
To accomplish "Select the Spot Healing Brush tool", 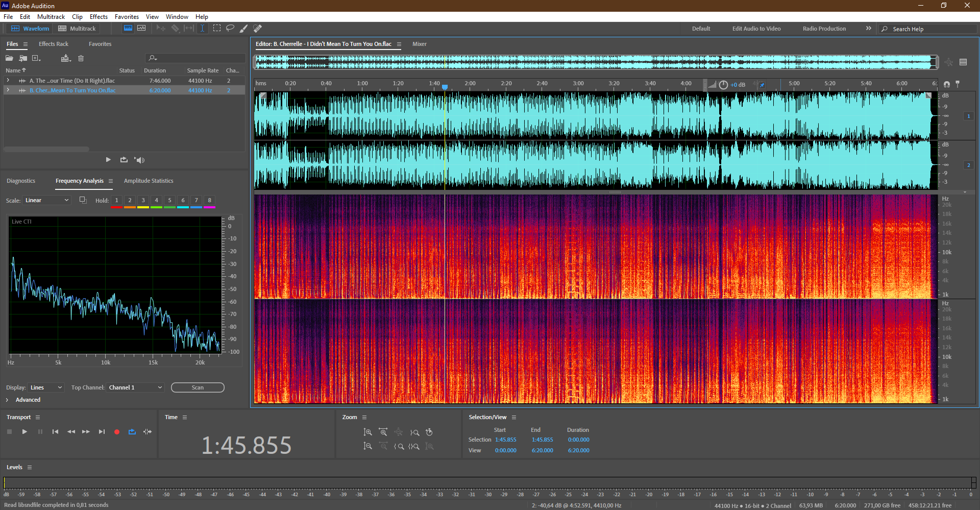I will tap(258, 29).
